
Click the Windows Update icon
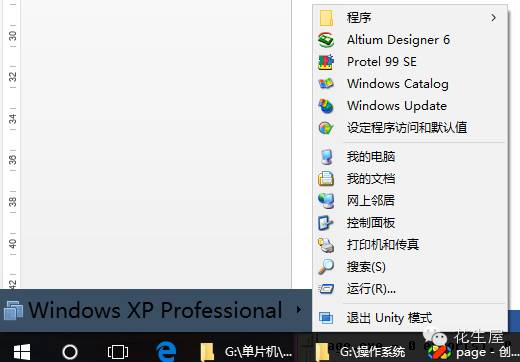(x=326, y=106)
